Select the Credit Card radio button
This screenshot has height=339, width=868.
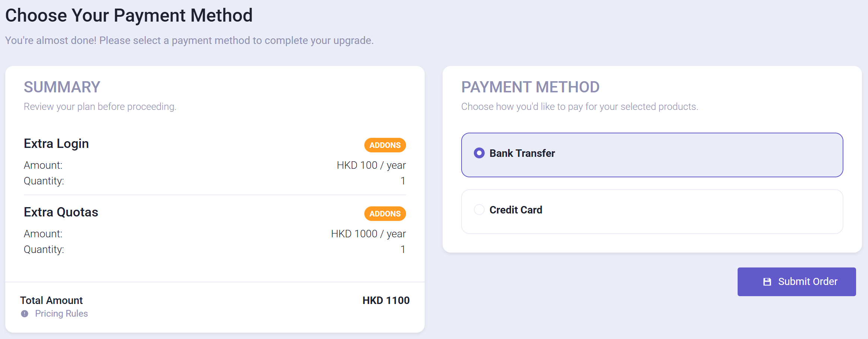479,210
